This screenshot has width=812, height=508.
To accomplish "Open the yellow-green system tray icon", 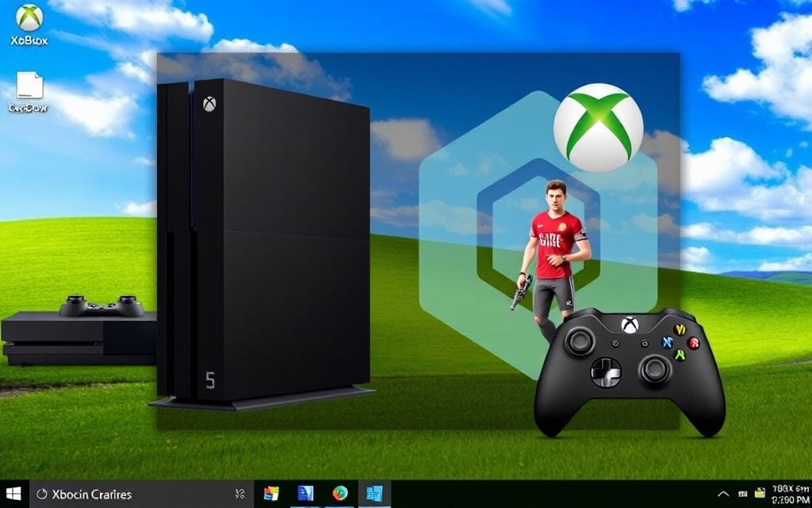I will 760,493.
